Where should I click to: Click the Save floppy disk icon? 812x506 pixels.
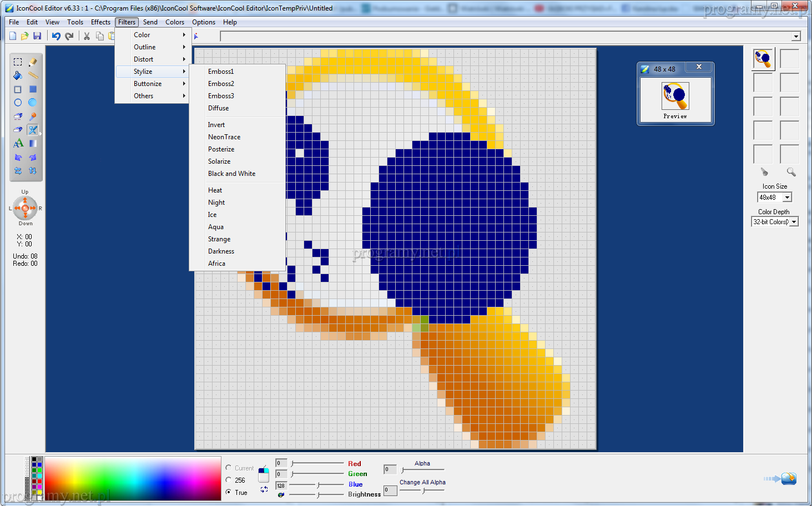coord(37,36)
